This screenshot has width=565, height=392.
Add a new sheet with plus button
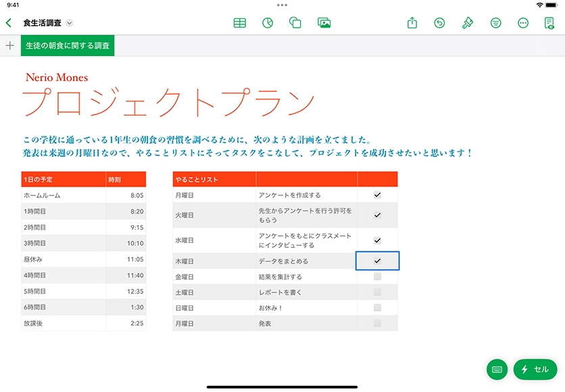pyautogui.click(x=9, y=46)
